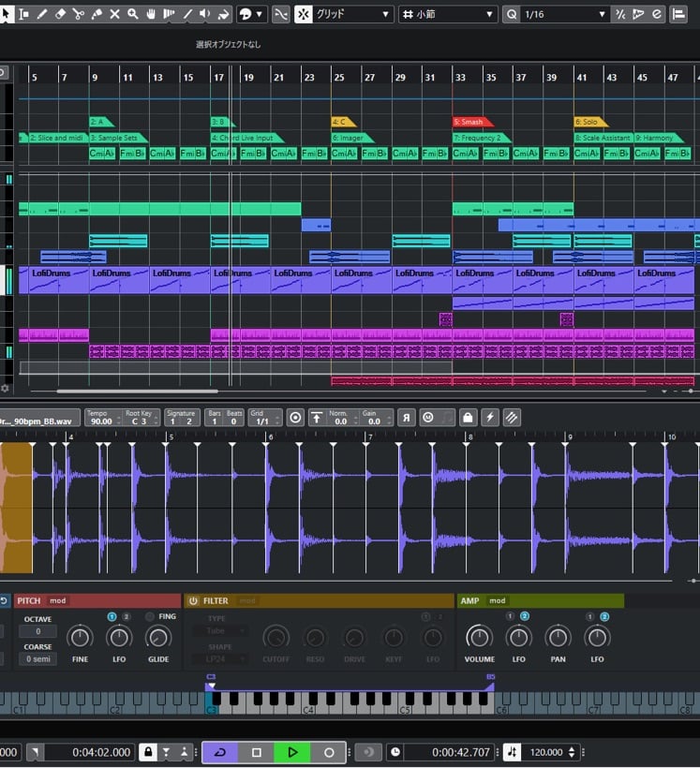This screenshot has width=700, height=768.
Task: Click the sampler lock icon
Action: coord(468,418)
